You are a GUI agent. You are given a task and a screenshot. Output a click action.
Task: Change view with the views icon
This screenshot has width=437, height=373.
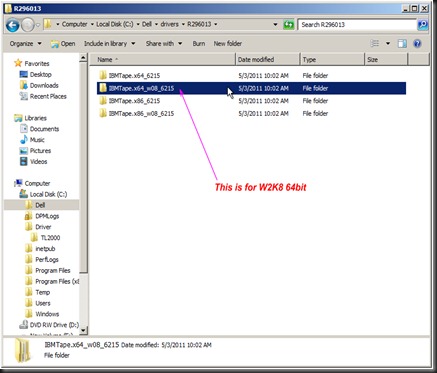pyautogui.click(x=375, y=44)
